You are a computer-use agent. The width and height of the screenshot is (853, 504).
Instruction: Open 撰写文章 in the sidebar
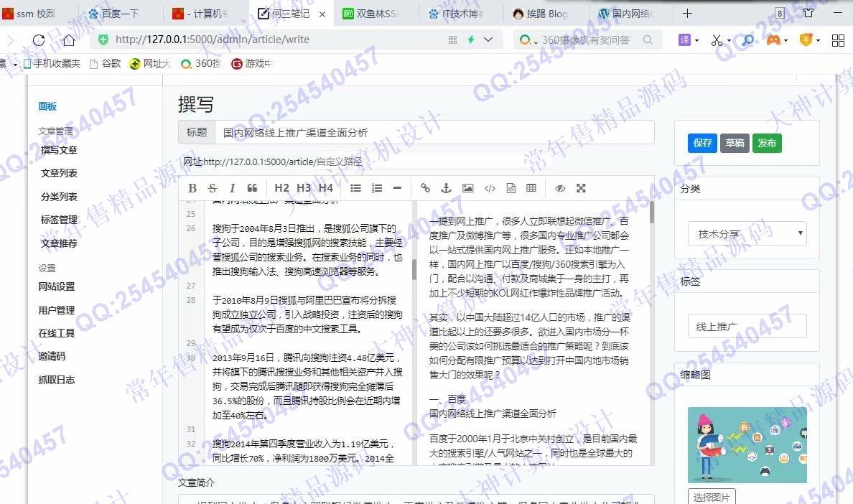click(x=59, y=150)
